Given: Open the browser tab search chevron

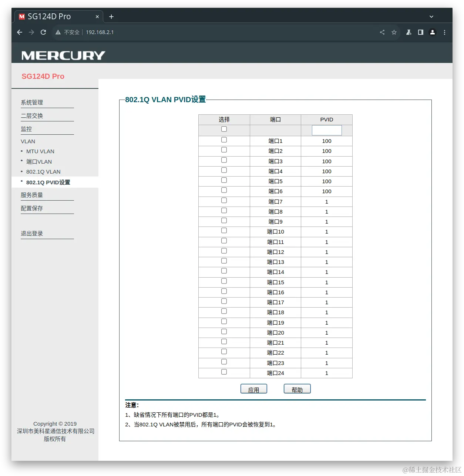Looking at the screenshot, I should point(431,16).
